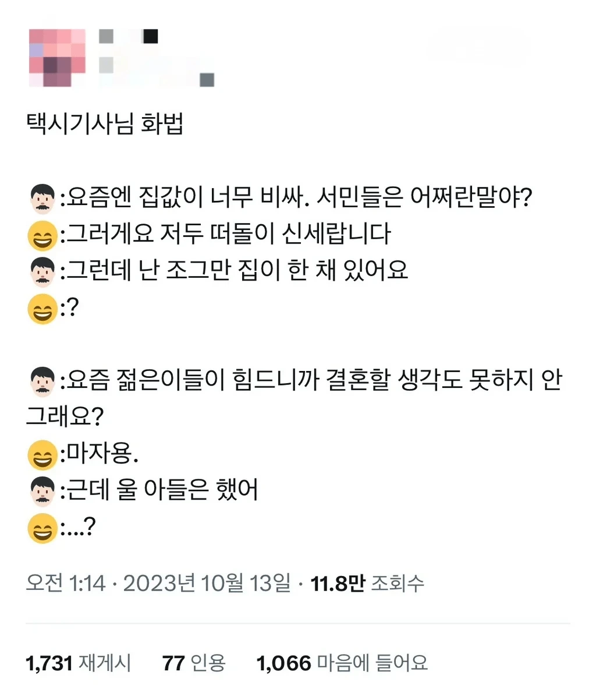Click the laughing emoji beside the 떠돌이 신세 reply
596x700 pixels.
(41, 234)
